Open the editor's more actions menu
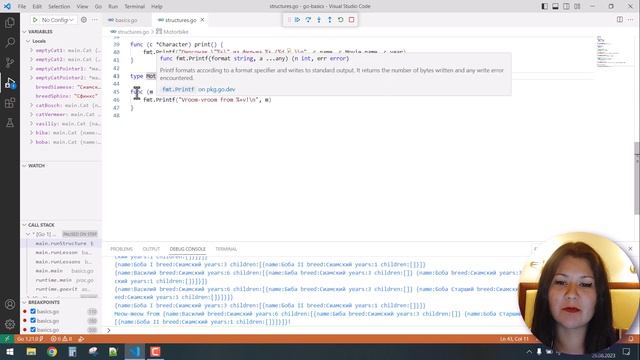Screen dimensions: 640x360 pyautogui.click(x=631, y=20)
